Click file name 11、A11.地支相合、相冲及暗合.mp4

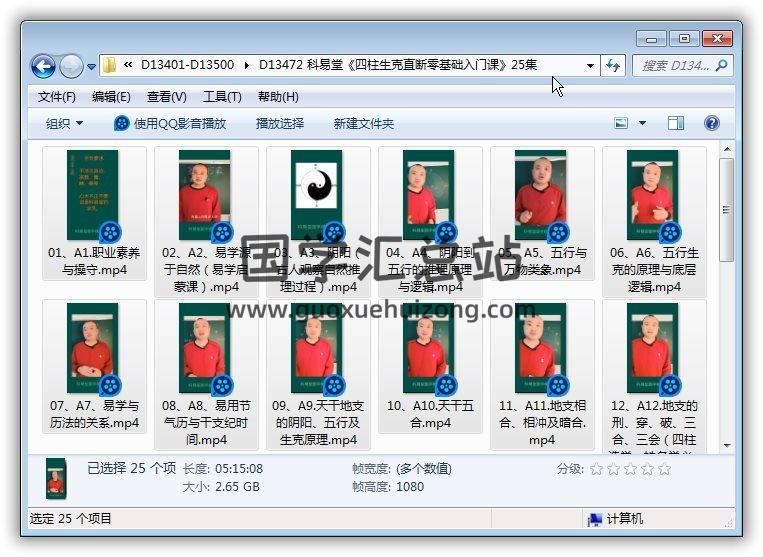coord(542,423)
